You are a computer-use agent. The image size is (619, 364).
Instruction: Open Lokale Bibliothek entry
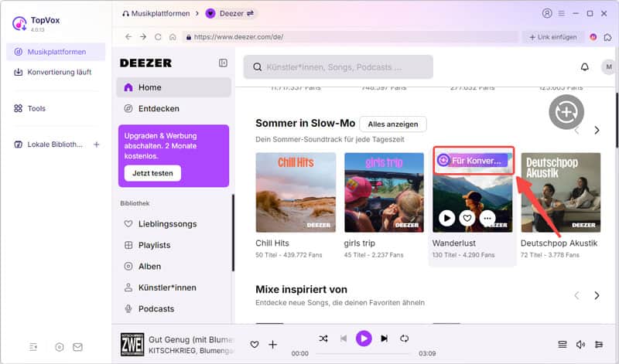[49, 145]
